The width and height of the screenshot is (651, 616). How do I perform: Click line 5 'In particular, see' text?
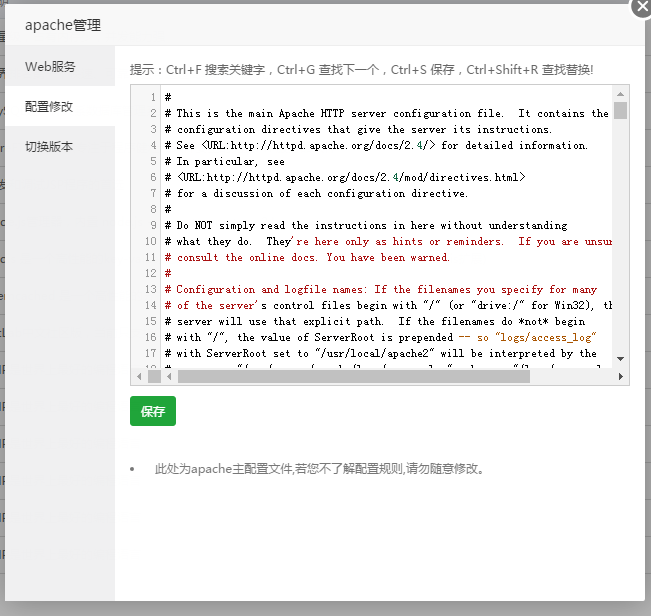(225, 161)
